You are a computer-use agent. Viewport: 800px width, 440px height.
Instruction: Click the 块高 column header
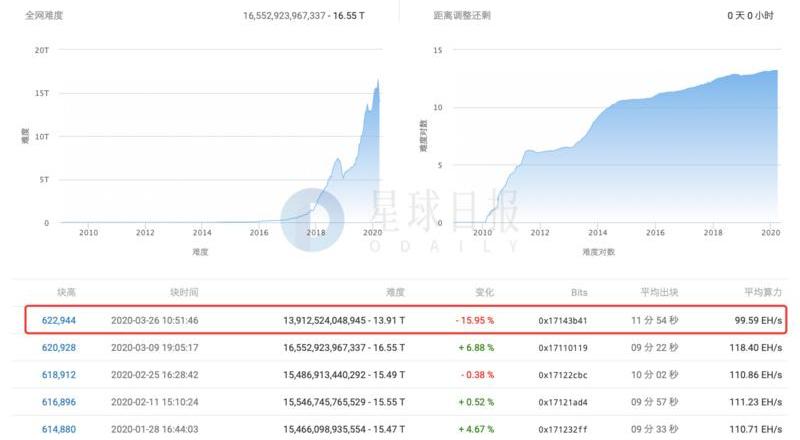66,292
